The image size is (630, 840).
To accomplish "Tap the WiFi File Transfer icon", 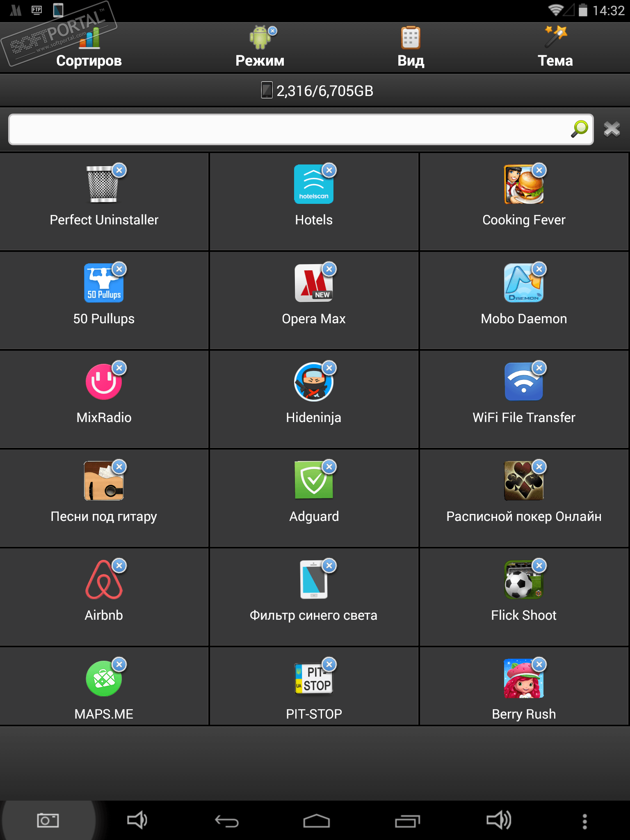I will [524, 382].
